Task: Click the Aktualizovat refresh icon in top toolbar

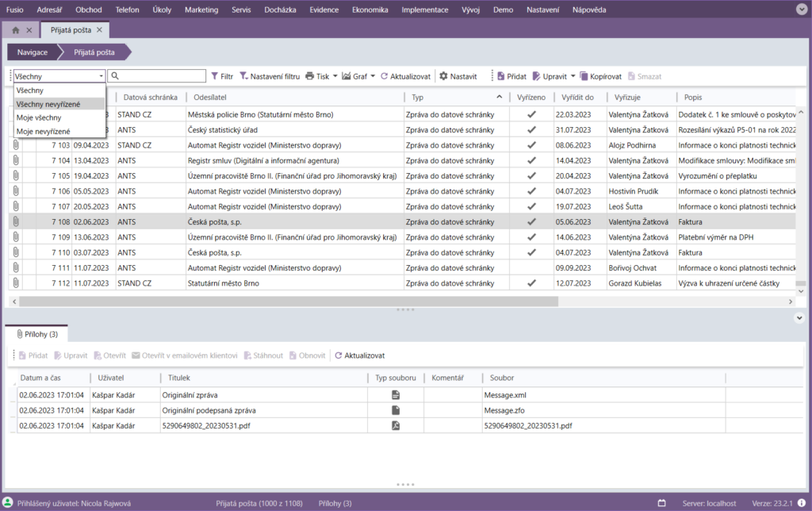Action: (385, 76)
